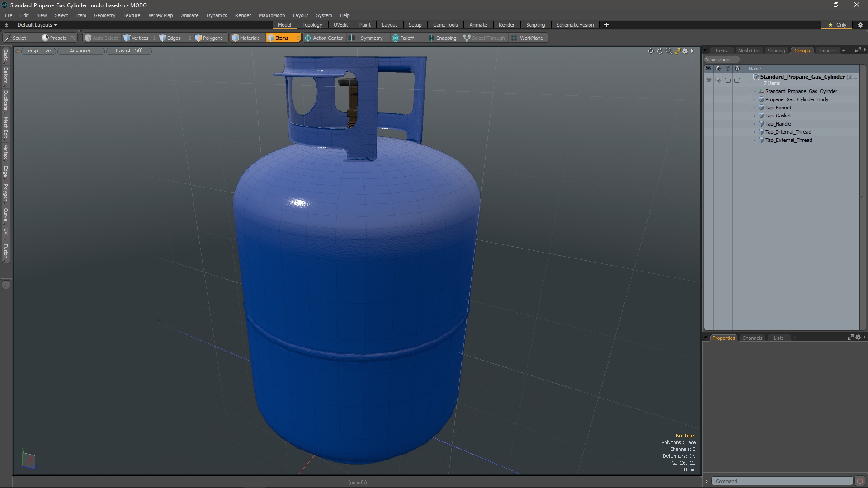Click the viewport rotate view icon

pyautogui.click(x=660, y=51)
